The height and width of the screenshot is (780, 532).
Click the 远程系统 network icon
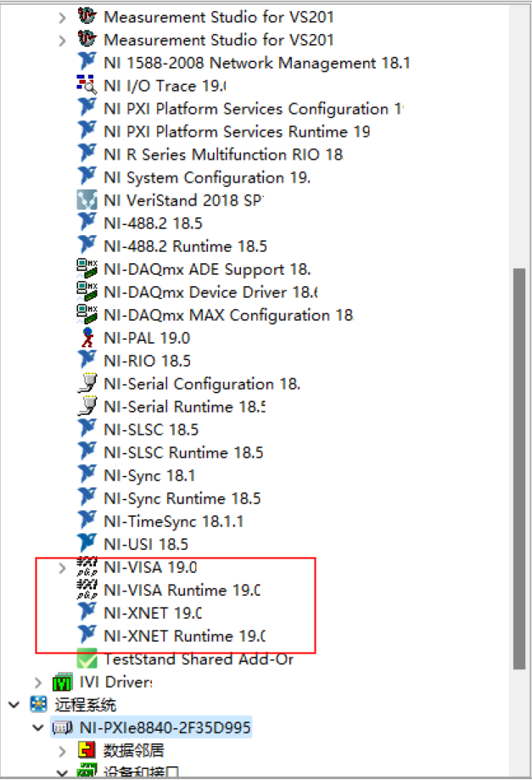pyautogui.click(x=39, y=704)
